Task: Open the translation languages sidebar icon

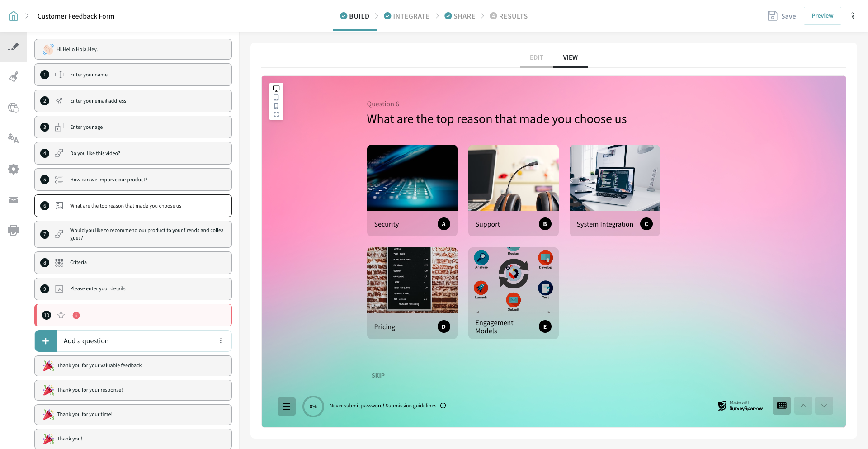Action: point(14,138)
